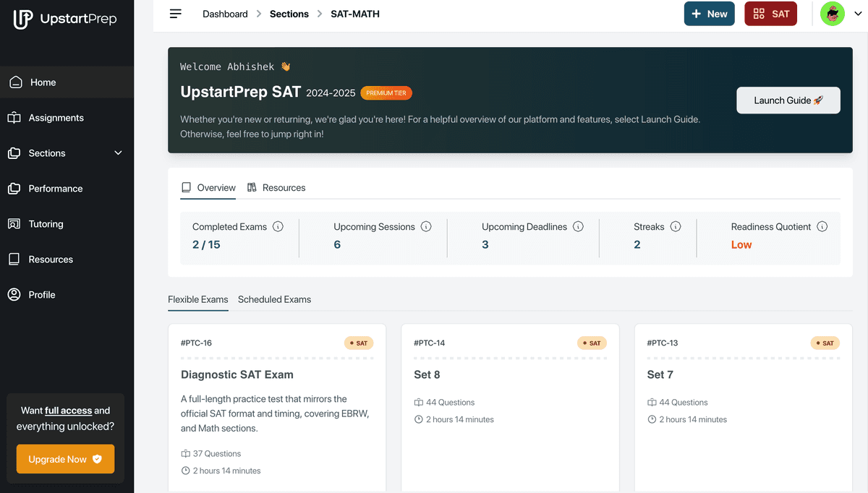Open the Set 7 exam card title
The image size is (868, 493).
click(x=660, y=374)
